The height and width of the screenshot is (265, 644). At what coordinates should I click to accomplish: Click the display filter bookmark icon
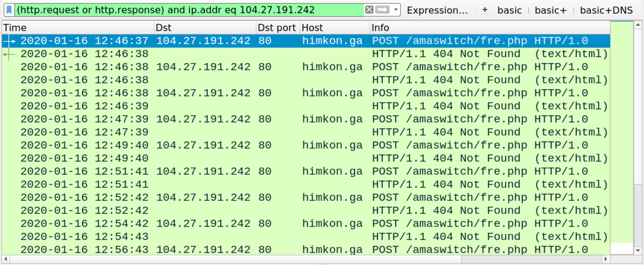[9, 10]
